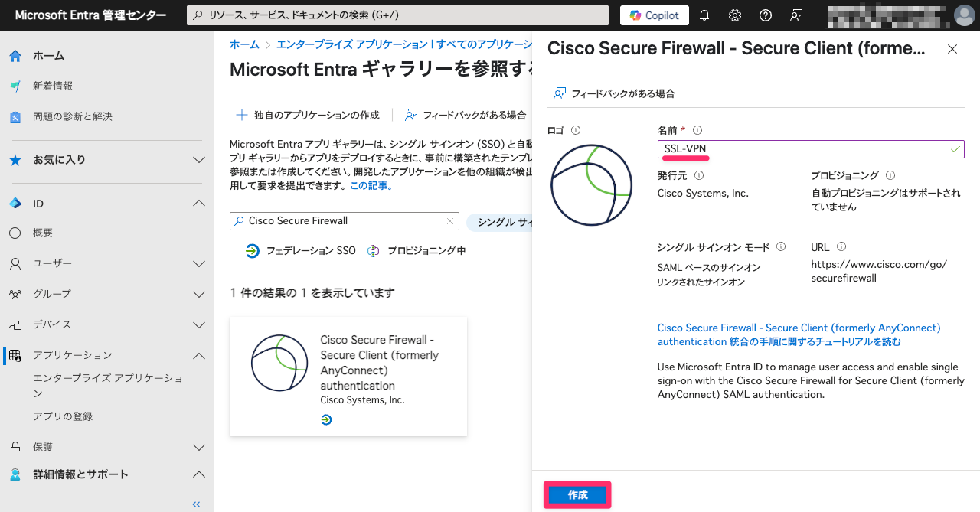Screen dimensions: 980x512
Task: Open エンタープライズ アプリケーション in sidebar
Action: [107, 385]
